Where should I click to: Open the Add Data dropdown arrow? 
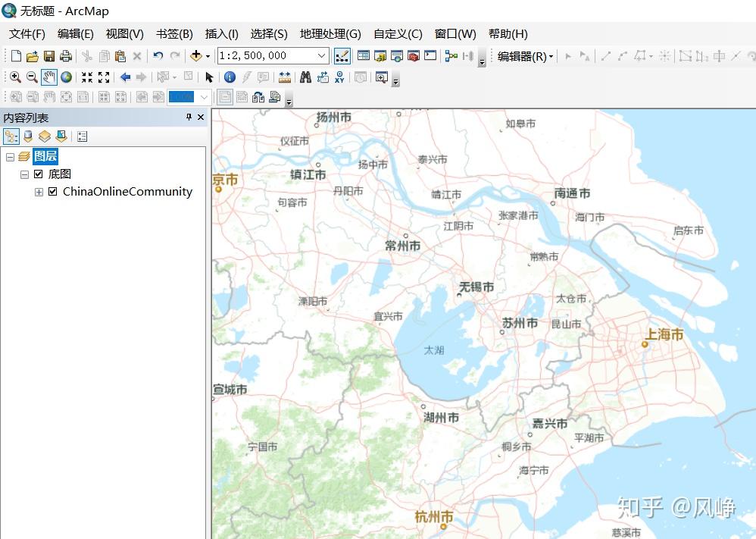click(208, 56)
